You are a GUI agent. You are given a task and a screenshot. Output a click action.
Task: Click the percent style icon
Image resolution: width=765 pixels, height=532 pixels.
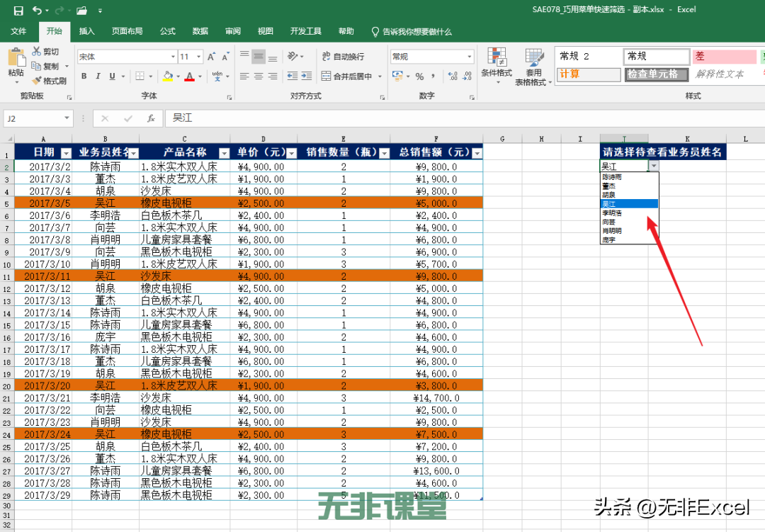click(x=419, y=76)
